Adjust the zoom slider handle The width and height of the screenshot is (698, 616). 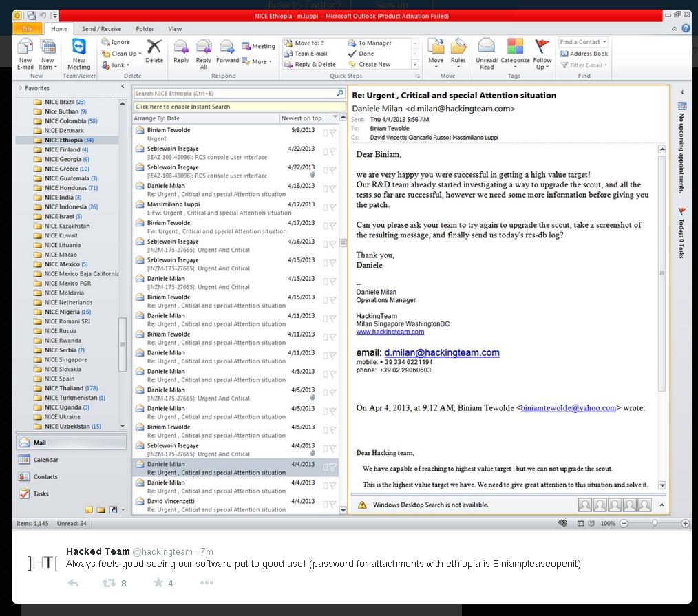pos(655,523)
